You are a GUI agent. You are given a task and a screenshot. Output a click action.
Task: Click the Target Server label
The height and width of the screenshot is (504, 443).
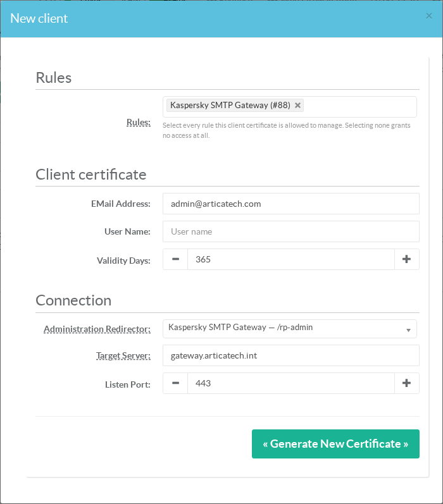(x=123, y=356)
